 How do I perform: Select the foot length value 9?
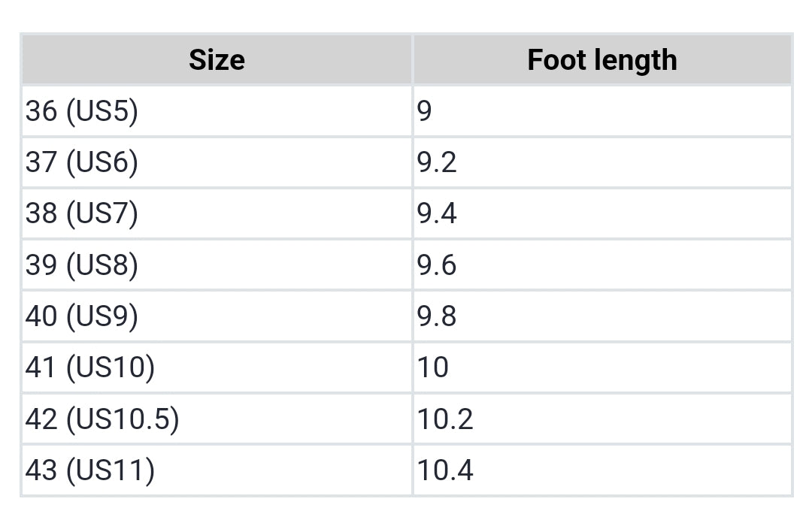click(x=425, y=111)
